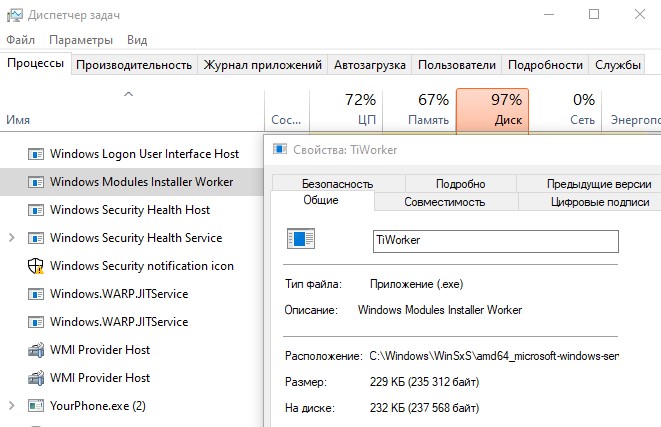Click the second WMI Provider Host icon
Screen dimensions: 661x427
tap(36, 378)
